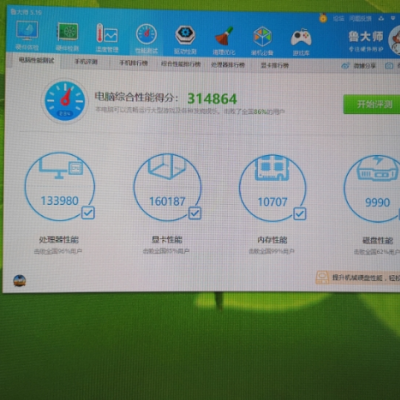Open the 问题反馈 feedback link
The width and height of the screenshot is (400, 400).
coord(360,18)
